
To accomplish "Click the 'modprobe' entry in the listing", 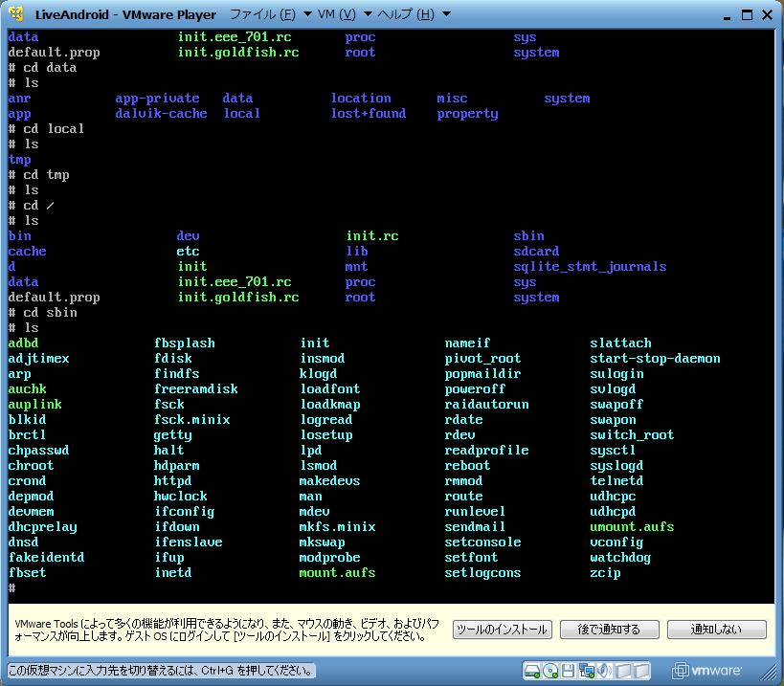I will [330, 557].
